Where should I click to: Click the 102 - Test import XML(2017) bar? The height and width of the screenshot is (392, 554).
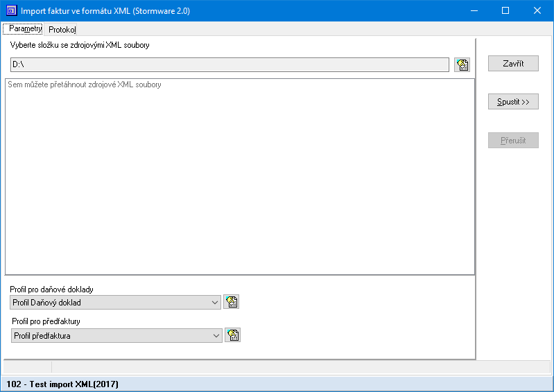point(62,384)
